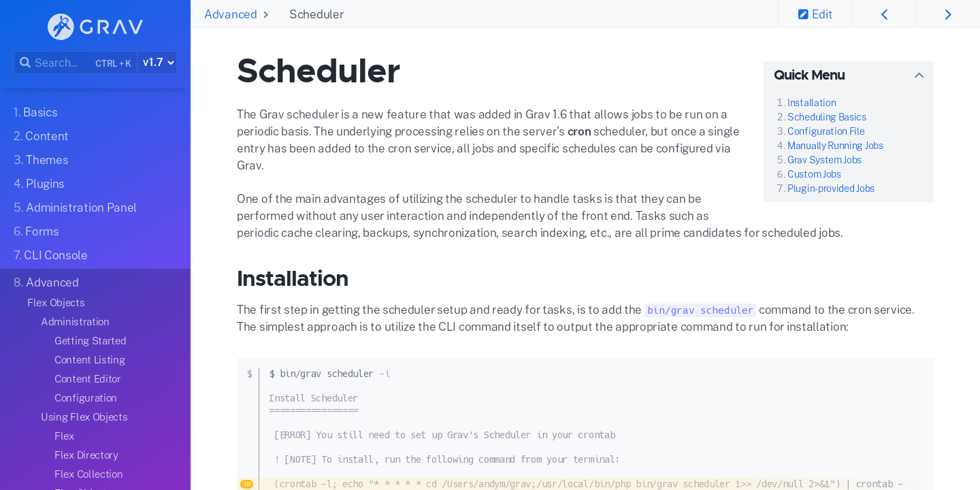980x490 pixels.
Task: Open Content Editor in the sidebar
Action: [88, 379]
